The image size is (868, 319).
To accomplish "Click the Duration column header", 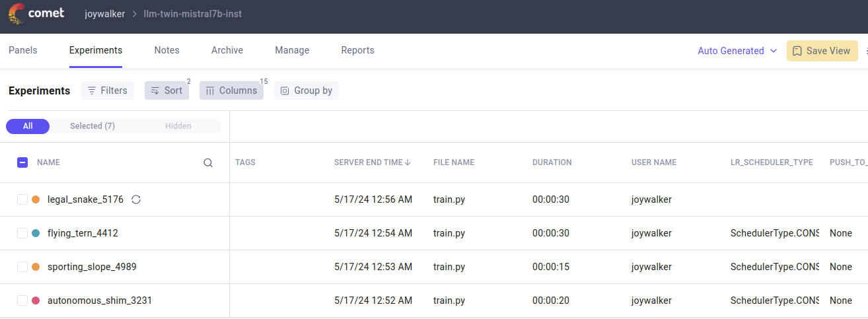I will pyautogui.click(x=552, y=162).
